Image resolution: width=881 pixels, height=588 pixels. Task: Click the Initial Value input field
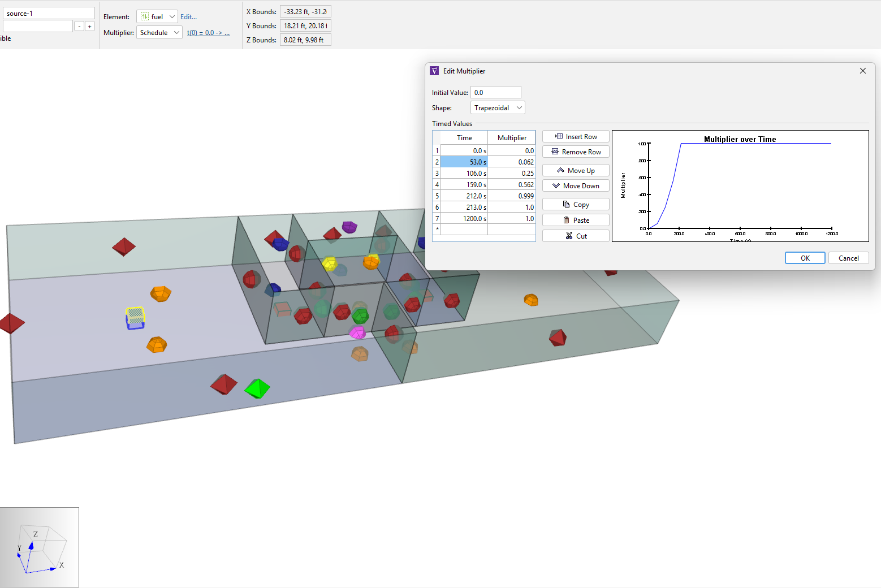(495, 93)
